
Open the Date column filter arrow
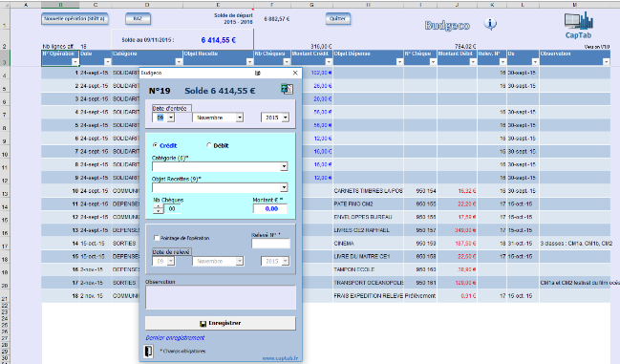[x=108, y=62]
